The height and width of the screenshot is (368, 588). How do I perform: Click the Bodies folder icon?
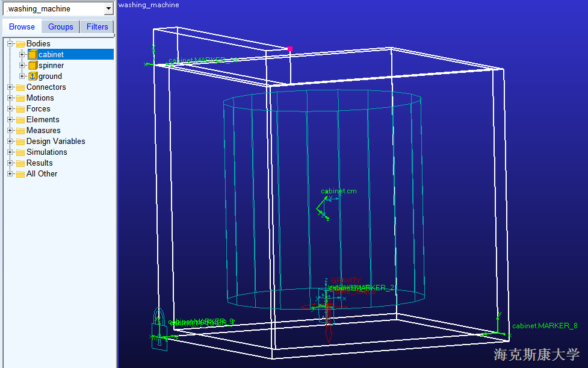pos(20,44)
